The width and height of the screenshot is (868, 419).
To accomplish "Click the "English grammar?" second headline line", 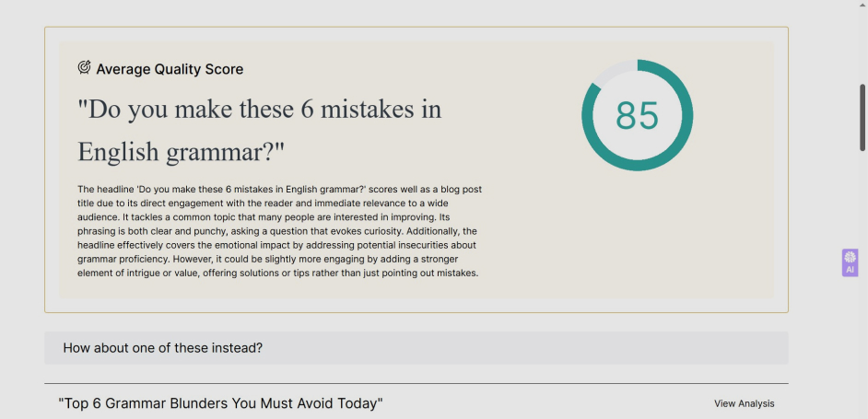I will tap(181, 151).
